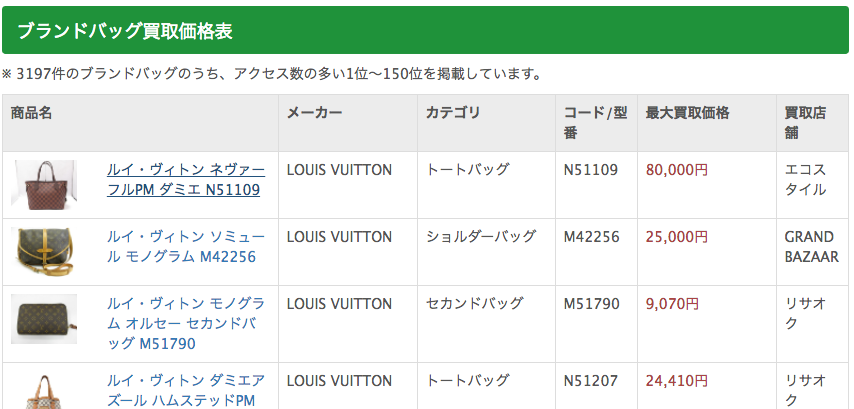Click the Hampstead tote bag thumbnail
This screenshot has width=854, height=409.
pos(44,392)
